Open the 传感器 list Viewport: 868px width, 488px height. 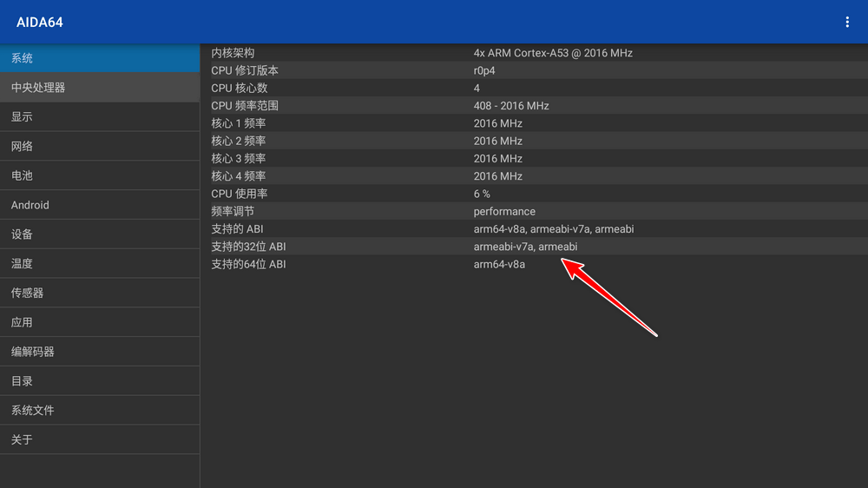pos(100,293)
